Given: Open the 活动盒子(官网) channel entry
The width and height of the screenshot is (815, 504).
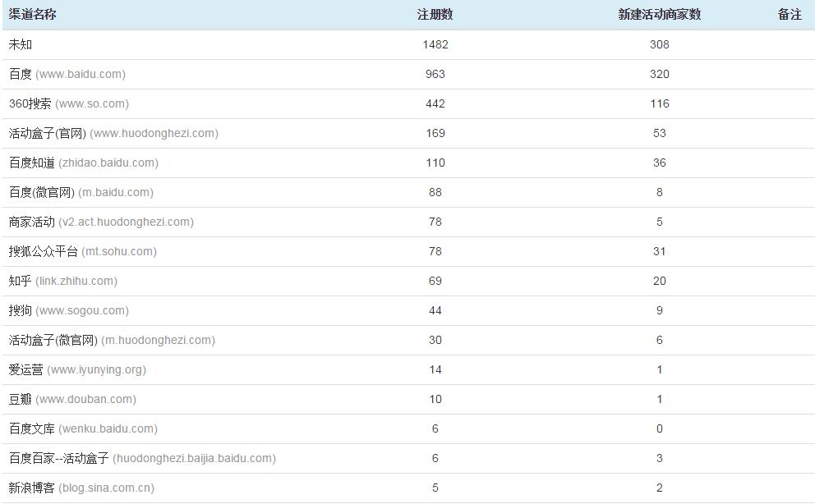Looking at the screenshot, I should coord(113,134).
